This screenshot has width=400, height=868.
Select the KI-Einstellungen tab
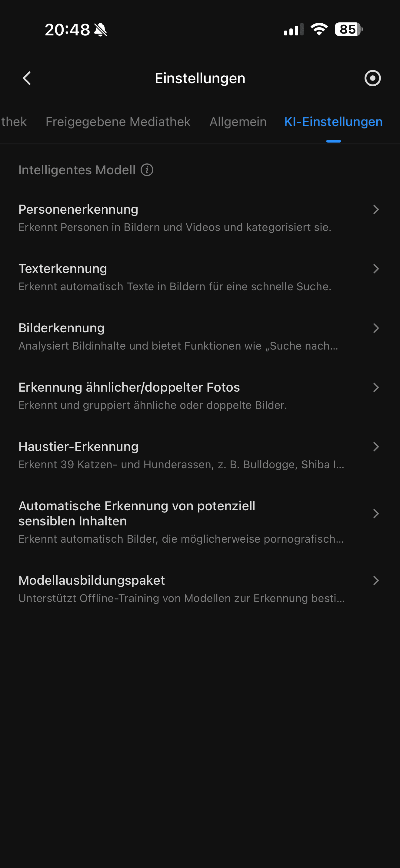[333, 122]
